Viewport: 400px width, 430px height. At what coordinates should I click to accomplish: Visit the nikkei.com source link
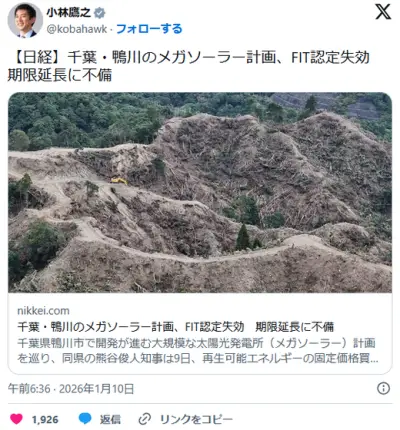pyautogui.click(x=43, y=311)
